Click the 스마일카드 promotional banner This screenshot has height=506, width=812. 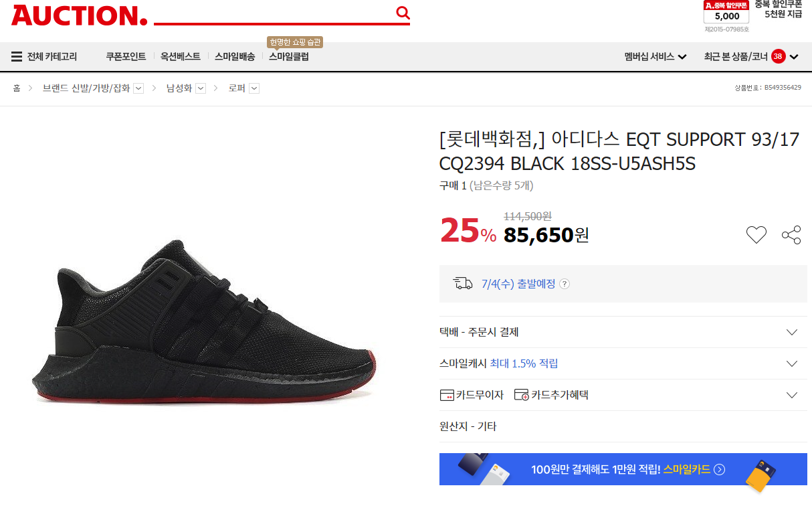pos(623,469)
